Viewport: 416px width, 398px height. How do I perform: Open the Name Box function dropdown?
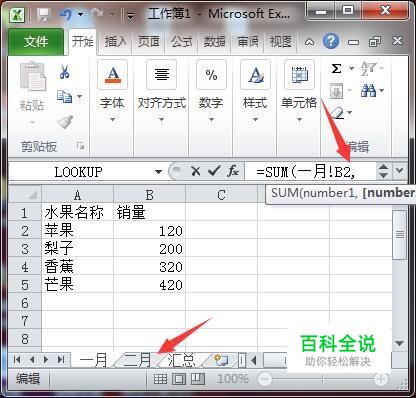(158, 172)
